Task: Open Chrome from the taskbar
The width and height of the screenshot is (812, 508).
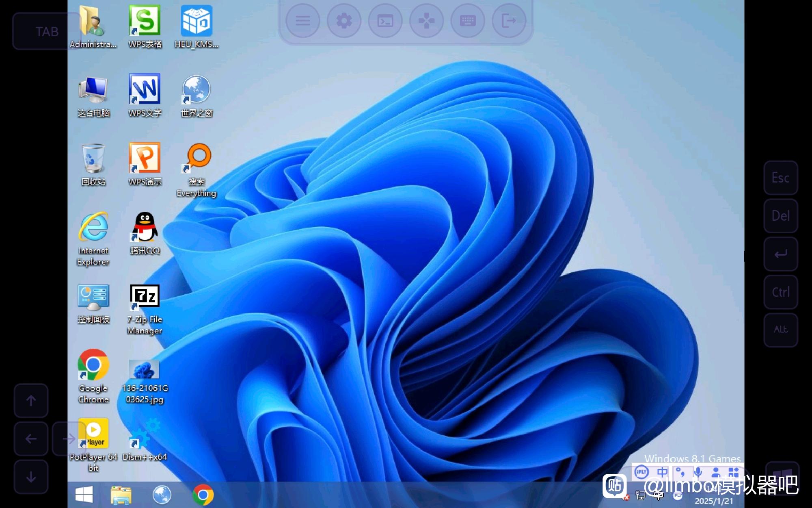Action: point(203,495)
